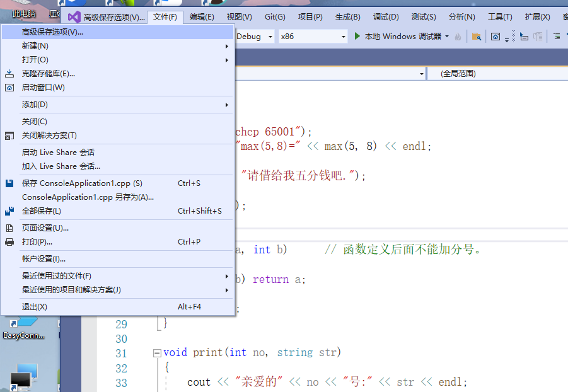Click the greyed-out call stack frame icon
This screenshot has height=392, width=568.
538,36
